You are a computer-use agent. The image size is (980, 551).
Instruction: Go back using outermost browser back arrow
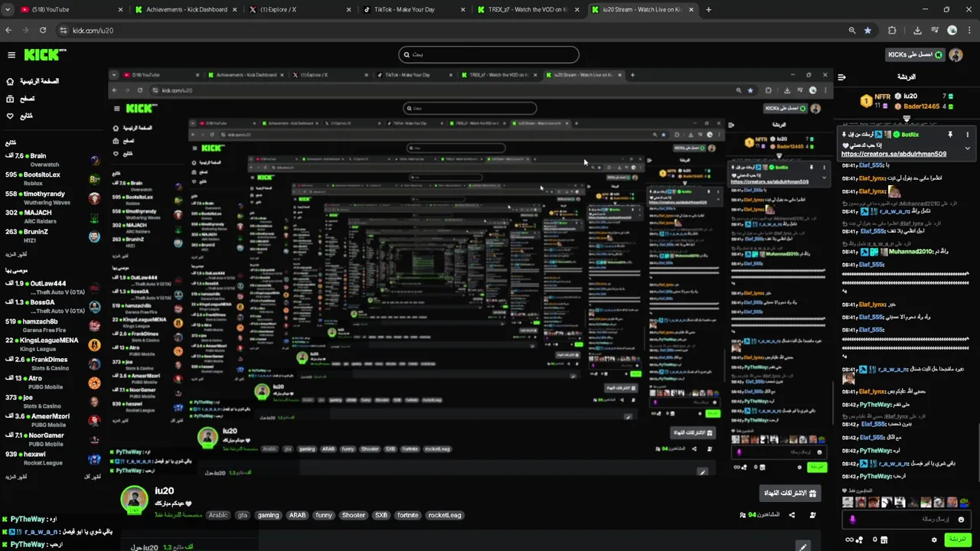8,31
